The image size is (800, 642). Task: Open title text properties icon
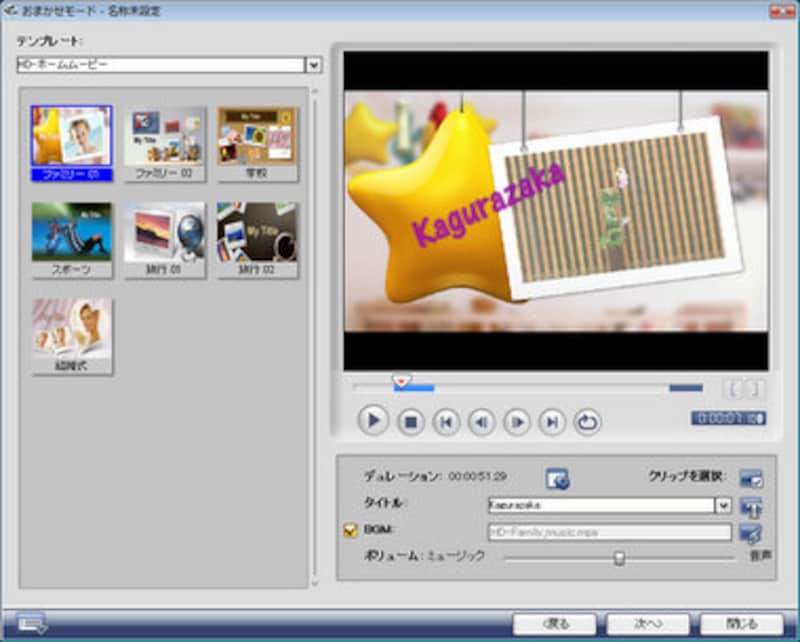click(751, 506)
